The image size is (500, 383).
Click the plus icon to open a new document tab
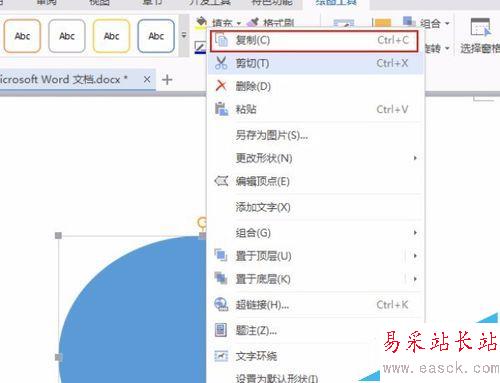click(167, 80)
